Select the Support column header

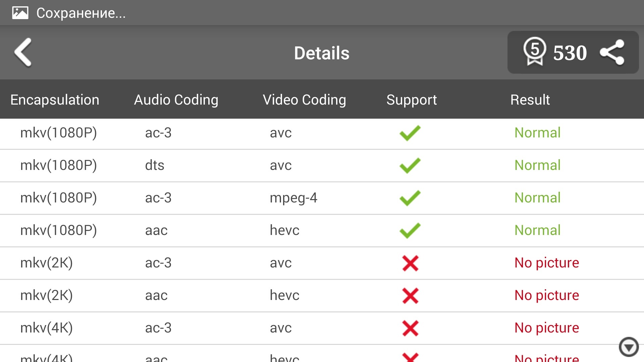[412, 100]
